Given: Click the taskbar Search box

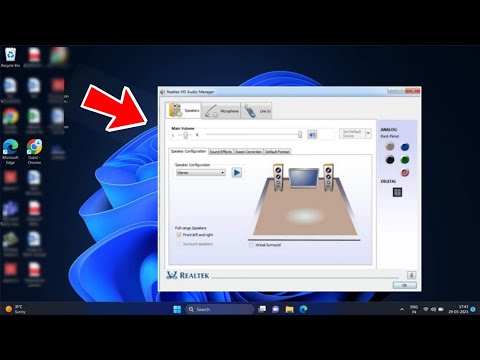Looking at the screenshot, I should (x=219, y=309).
